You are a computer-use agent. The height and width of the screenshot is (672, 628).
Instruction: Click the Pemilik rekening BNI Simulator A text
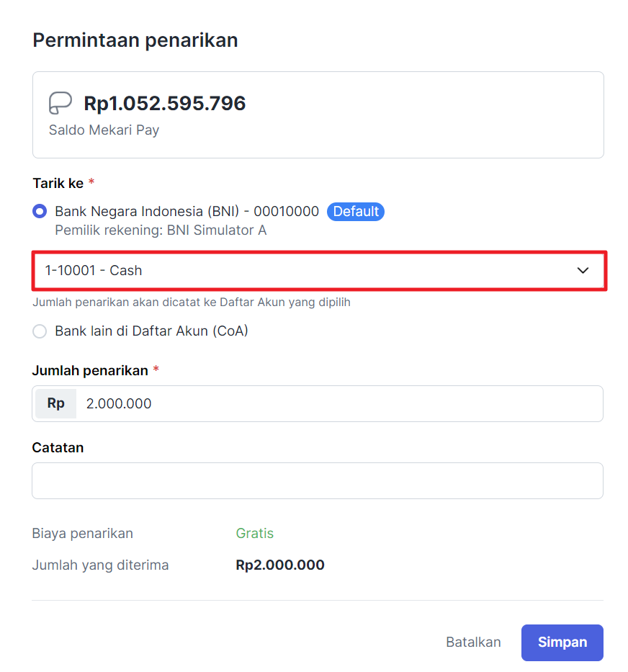pos(161,230)
